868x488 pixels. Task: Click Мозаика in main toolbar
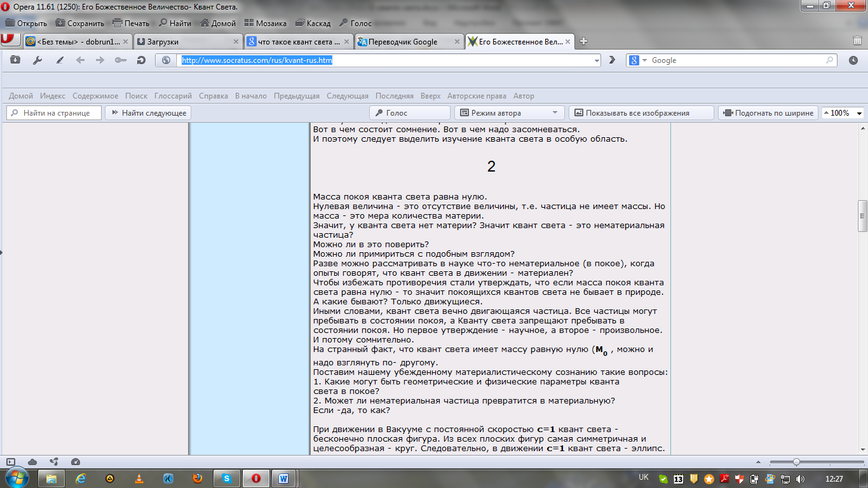(265, 23)
